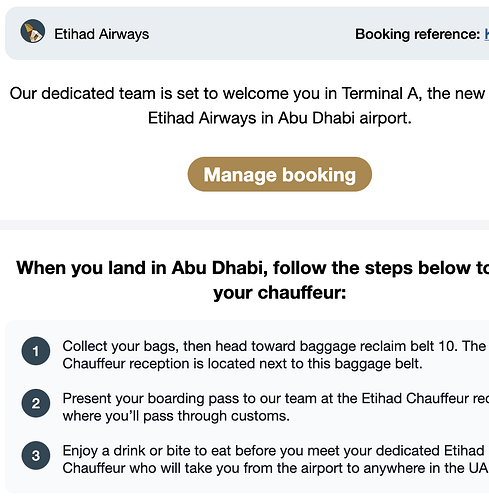
Task: Click the Etihad Airways round logo icon
Action: [33, 31]
